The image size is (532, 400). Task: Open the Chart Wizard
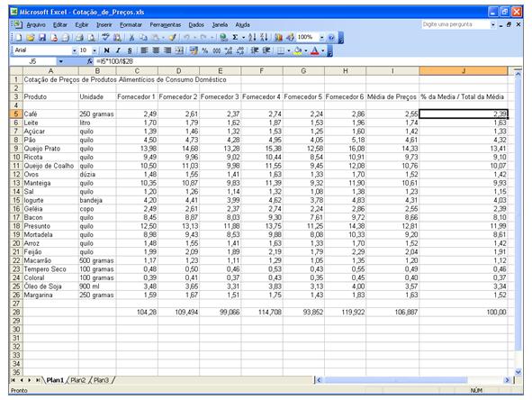coord(278,37)
